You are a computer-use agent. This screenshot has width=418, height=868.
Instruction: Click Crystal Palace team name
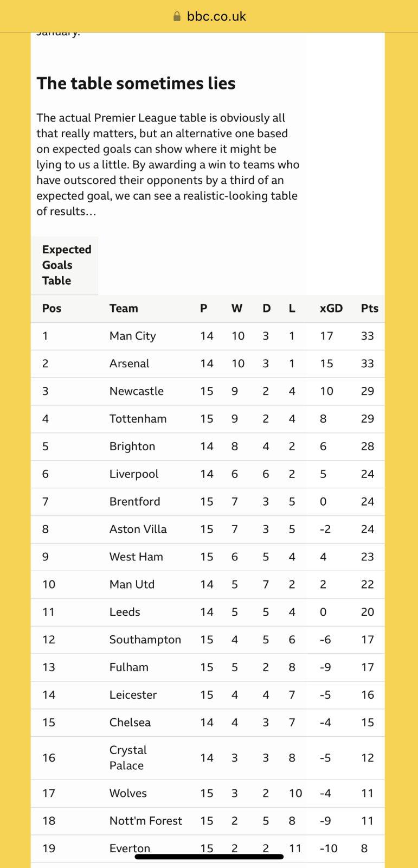(x=128, y=758)
